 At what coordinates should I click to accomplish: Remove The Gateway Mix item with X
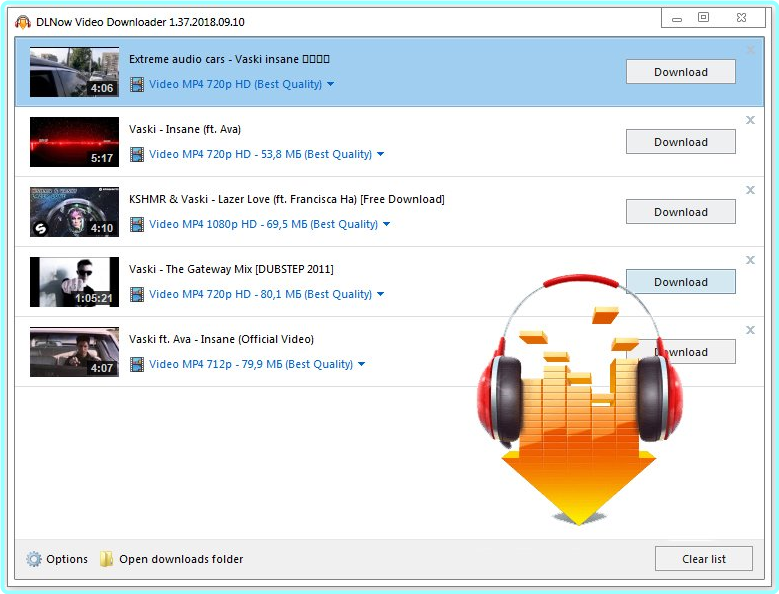(x=750, y=260)
